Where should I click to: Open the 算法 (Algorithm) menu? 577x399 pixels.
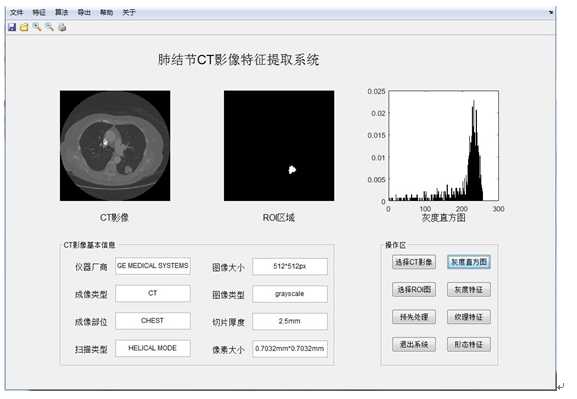point(61,13)
